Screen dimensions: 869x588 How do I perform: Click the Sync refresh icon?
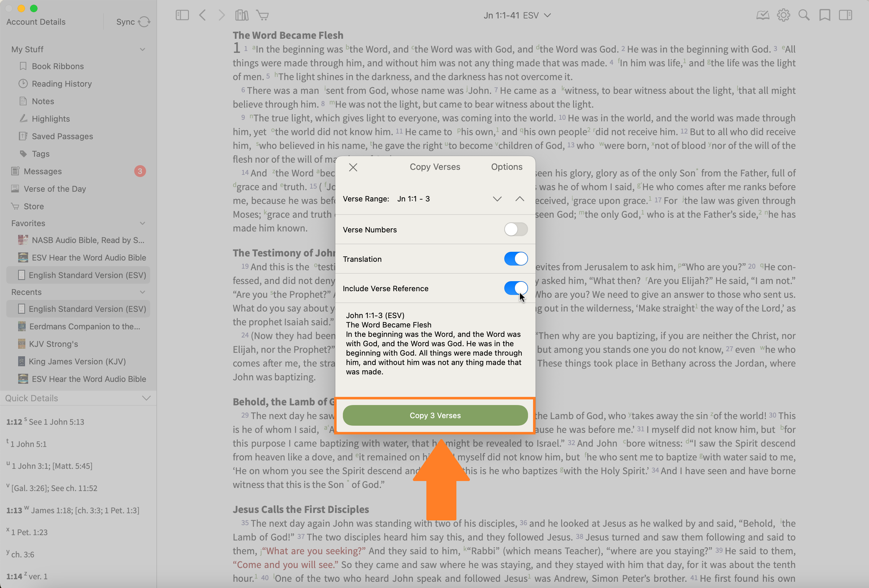144,22
